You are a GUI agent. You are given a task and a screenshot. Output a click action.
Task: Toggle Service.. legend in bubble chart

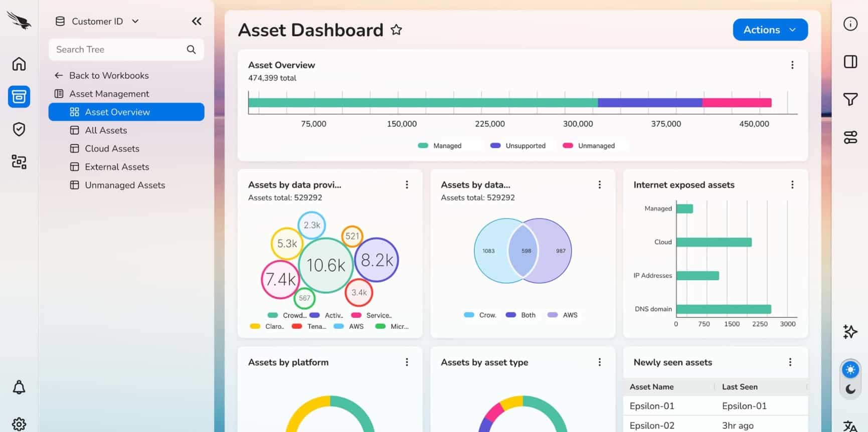coord(372,316)
